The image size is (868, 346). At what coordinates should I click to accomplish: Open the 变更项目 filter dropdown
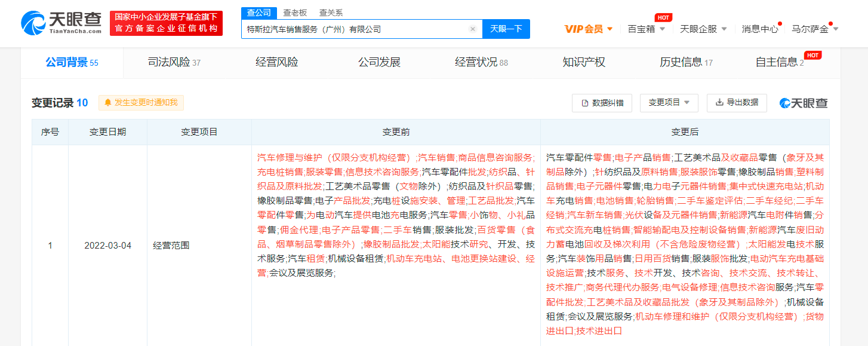669,103
